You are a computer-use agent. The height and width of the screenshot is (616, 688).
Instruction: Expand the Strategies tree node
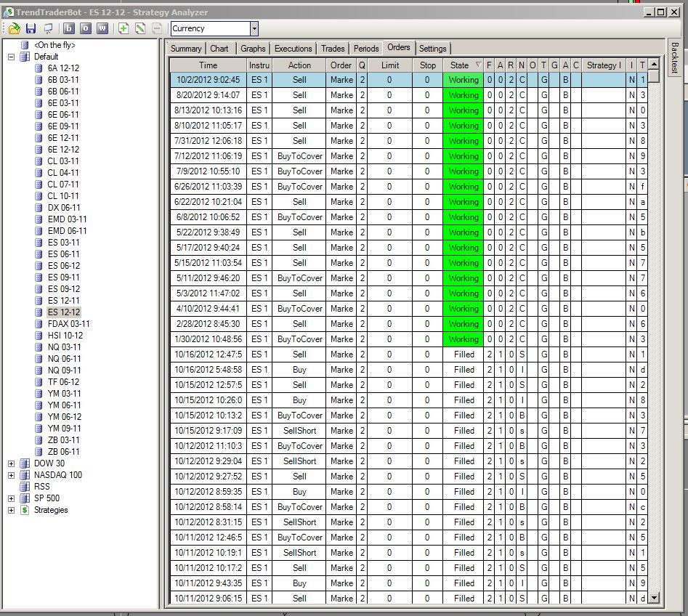pyautogui.click(x=12, y=510)
